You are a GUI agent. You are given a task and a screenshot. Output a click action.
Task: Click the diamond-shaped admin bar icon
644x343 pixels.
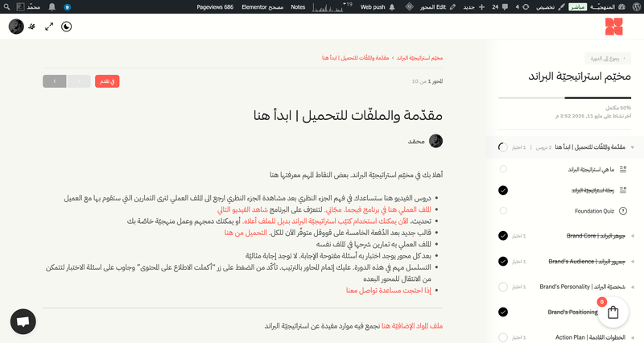coord(410,6)
